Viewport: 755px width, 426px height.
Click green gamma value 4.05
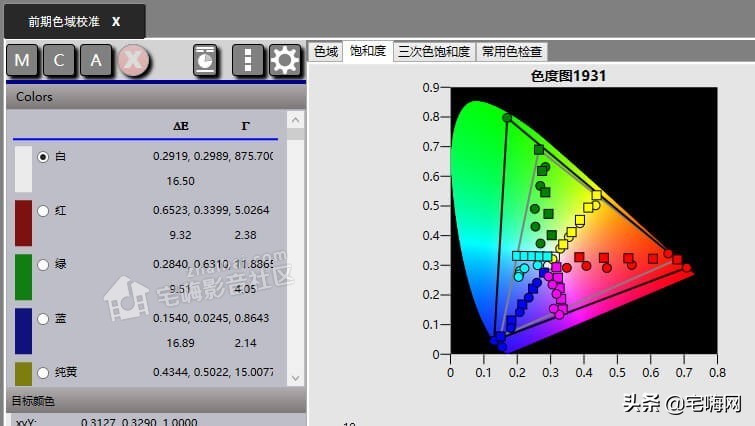tap(245, 289)
